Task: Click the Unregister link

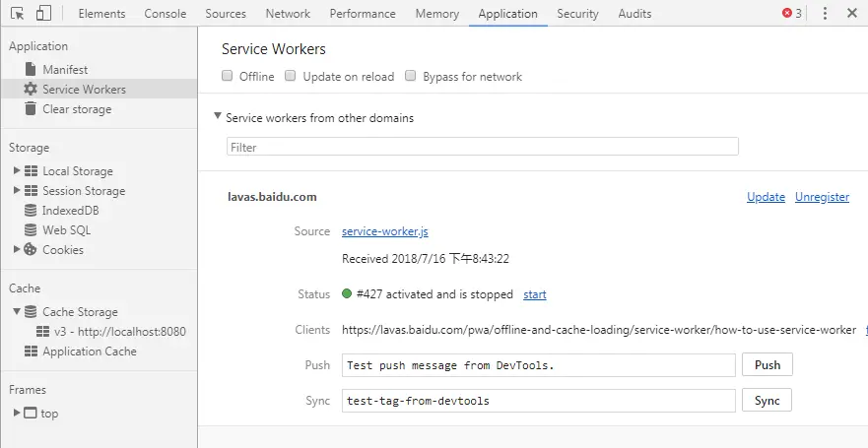Action: (x=822, y=197)
